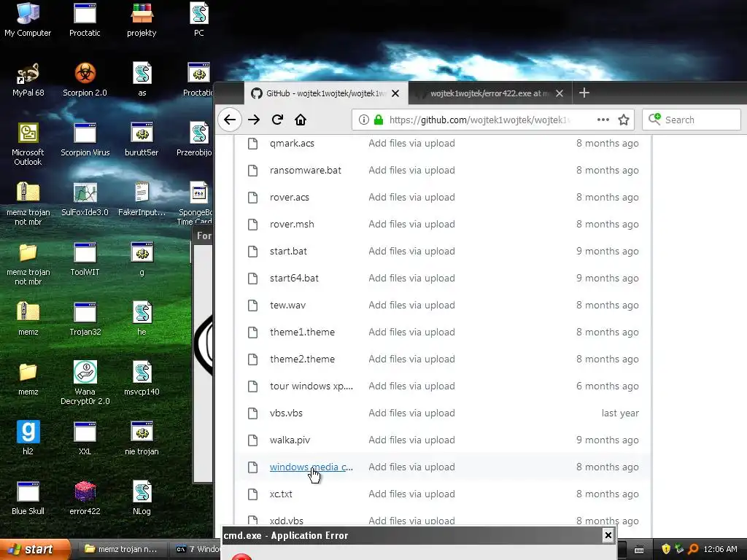The image size is (747, 560).
Task: Open msvcp140 desktop icon
Action: coord(142,379)
